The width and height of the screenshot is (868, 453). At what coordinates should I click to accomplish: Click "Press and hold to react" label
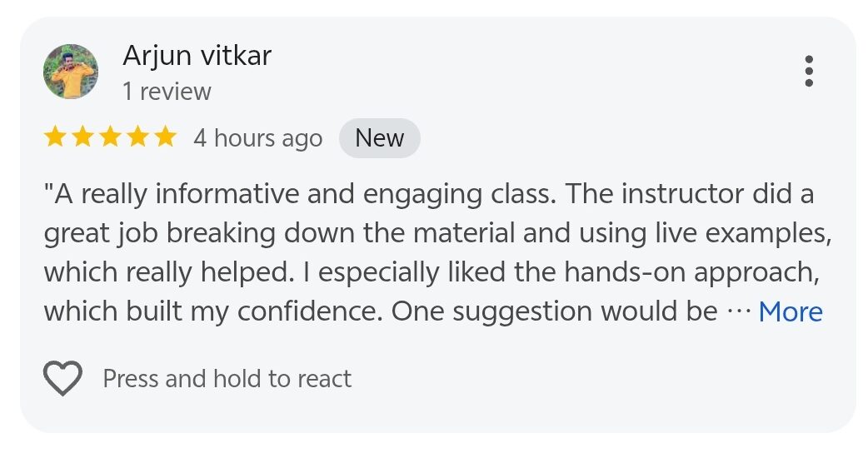click(x=227, y=380)
